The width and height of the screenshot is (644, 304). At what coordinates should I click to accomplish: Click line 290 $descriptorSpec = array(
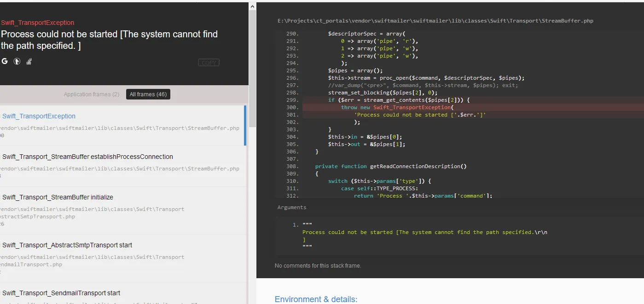(366, 34)
